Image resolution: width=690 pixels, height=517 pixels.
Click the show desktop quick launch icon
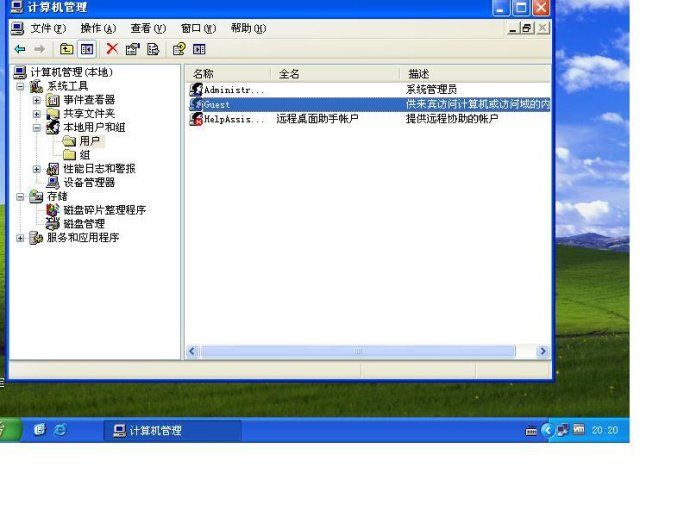pos(40,429)
